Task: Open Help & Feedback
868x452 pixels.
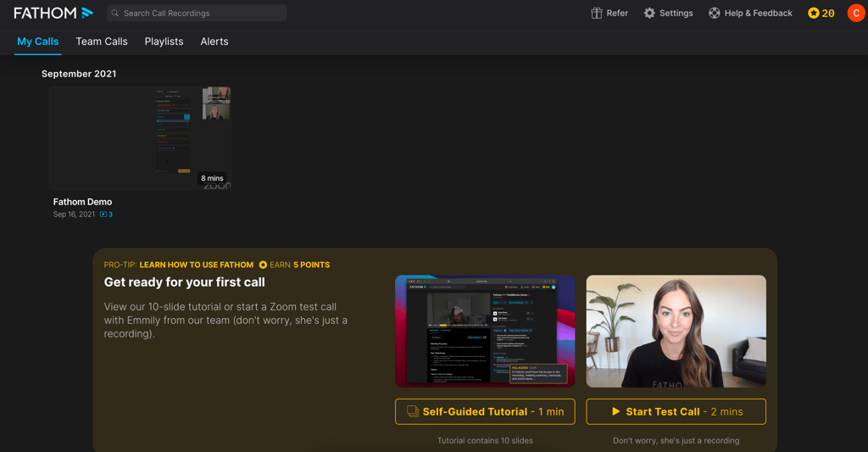Action: (750, 13)
